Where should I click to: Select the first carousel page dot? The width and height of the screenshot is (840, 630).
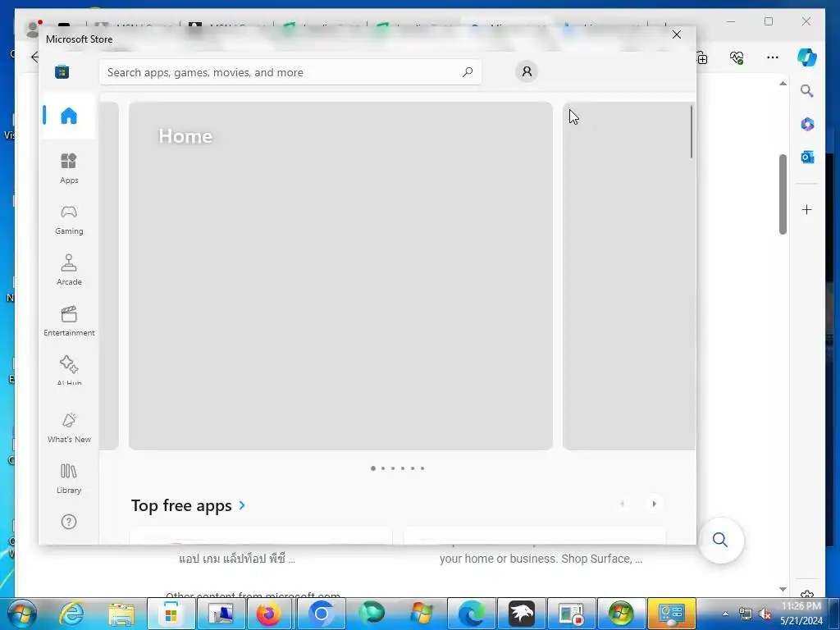(373, 468)
